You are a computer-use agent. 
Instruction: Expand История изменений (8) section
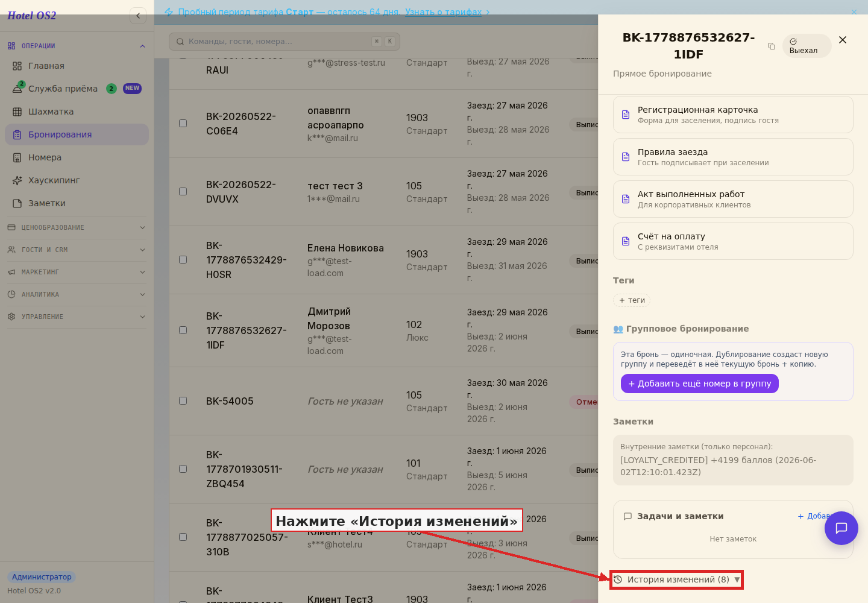[676, 579]
